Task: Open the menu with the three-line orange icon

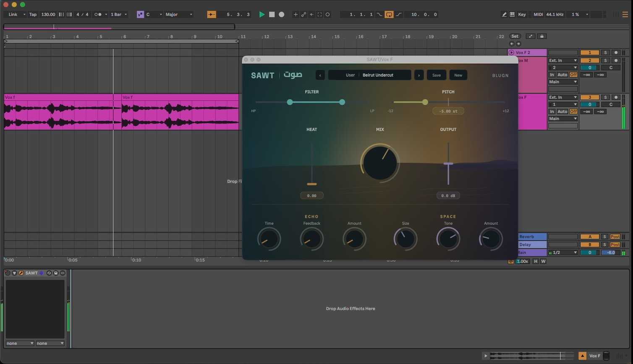Action: pyautogui.click(x=625, y=14)
